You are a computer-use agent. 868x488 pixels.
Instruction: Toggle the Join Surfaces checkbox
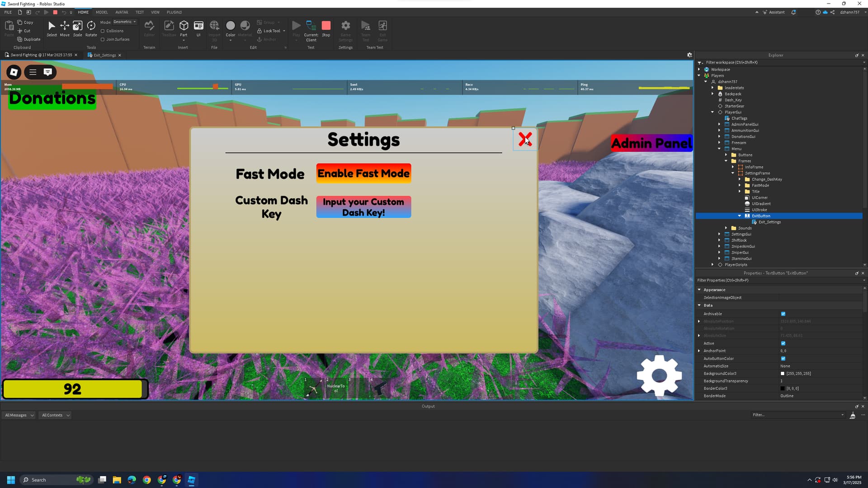click(x=103, y=39)
